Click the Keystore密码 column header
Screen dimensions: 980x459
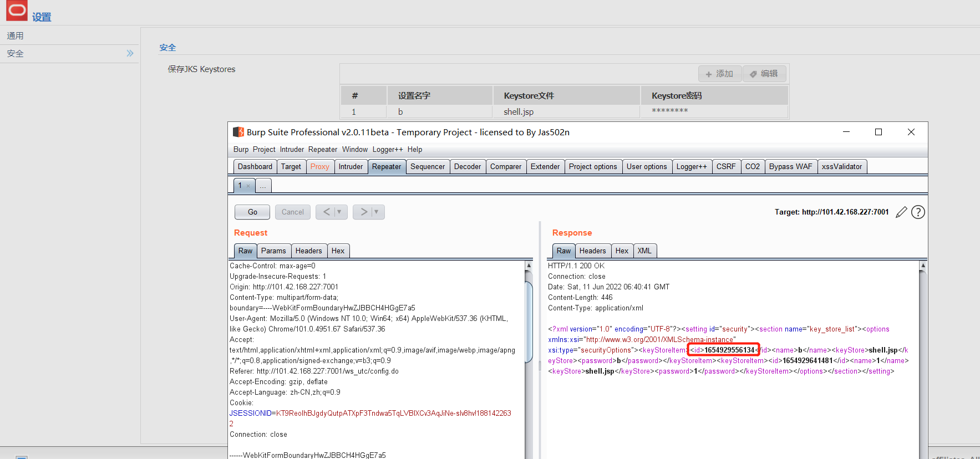(714, 95)
